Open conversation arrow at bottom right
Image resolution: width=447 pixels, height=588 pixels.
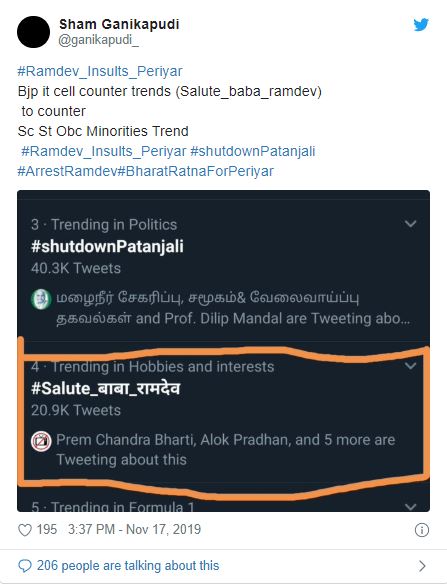tap(422, 566)
